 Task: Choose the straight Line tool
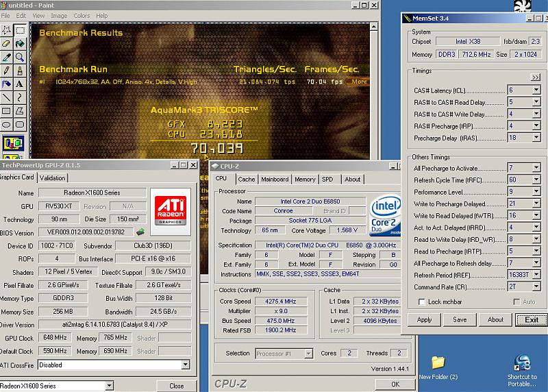click(x=6, y=97)
